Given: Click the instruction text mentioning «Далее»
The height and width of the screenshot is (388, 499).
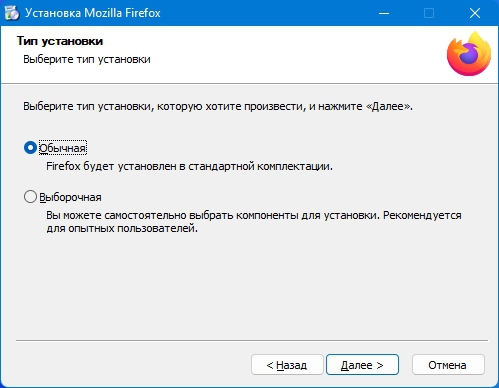Looking at the screenshot, I should tap(218, 106).
